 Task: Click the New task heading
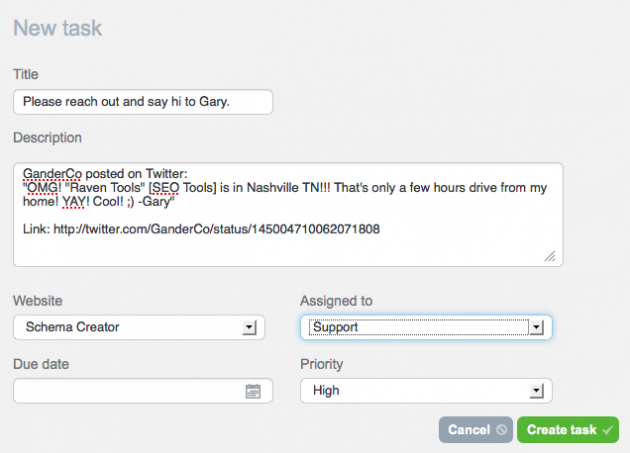pyautogui.click(x=58, y=28)
